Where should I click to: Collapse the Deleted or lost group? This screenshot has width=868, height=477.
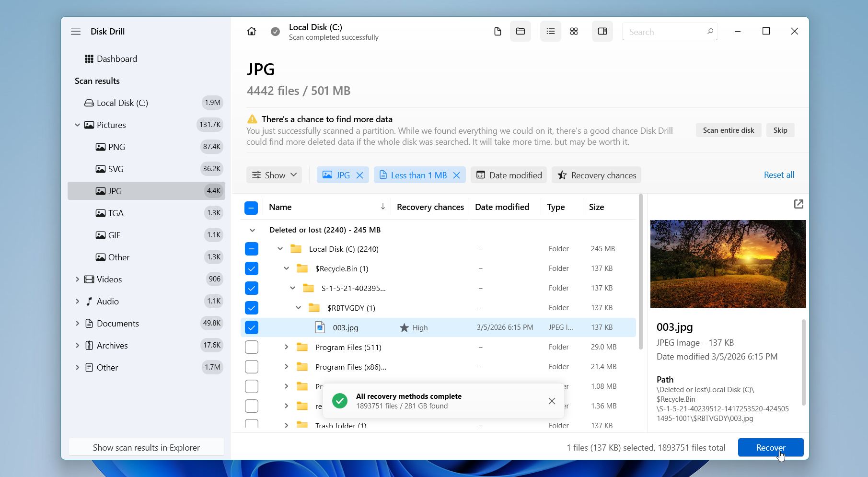click(x=253, y=230)
